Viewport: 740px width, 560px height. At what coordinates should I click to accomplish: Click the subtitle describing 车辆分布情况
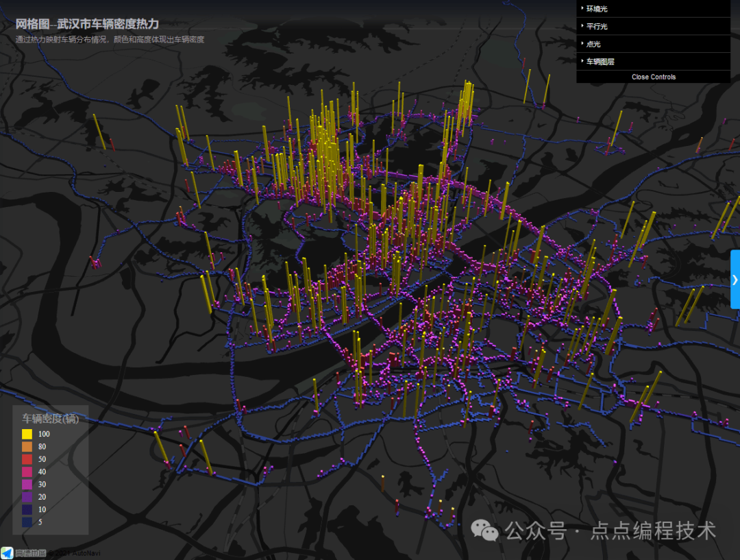pyautogui.click(x=110, y=40)
